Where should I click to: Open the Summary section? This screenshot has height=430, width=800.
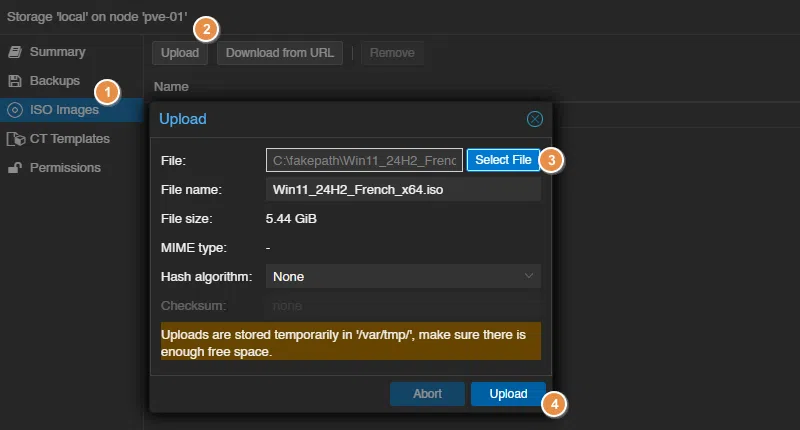(x=71, y=52)
